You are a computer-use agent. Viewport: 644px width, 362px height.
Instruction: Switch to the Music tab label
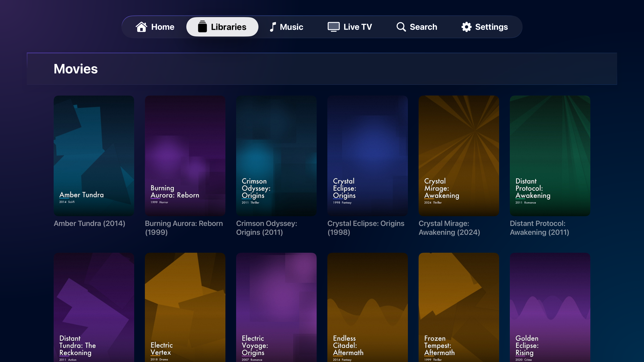(x=291, y=27)
